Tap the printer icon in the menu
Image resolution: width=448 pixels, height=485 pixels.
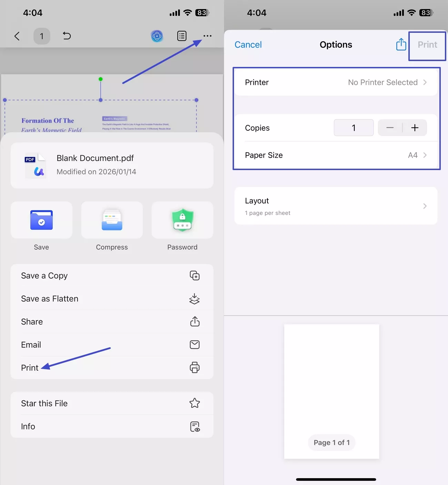(195, 368)
